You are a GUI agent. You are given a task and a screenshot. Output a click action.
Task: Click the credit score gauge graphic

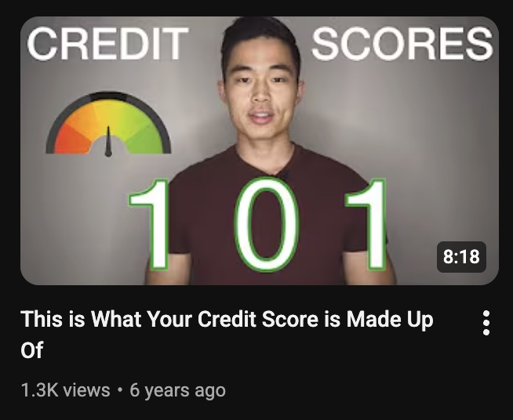click(108, 125)
